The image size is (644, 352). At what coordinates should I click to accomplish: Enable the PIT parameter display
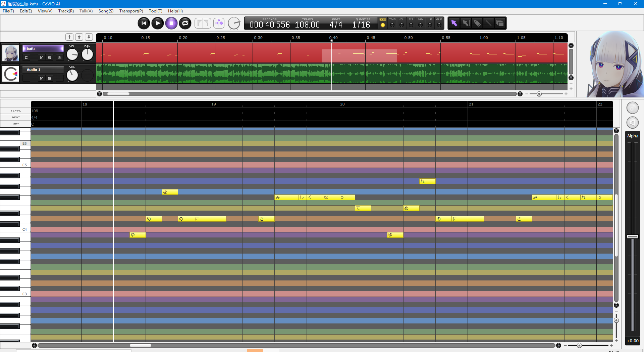411,24
